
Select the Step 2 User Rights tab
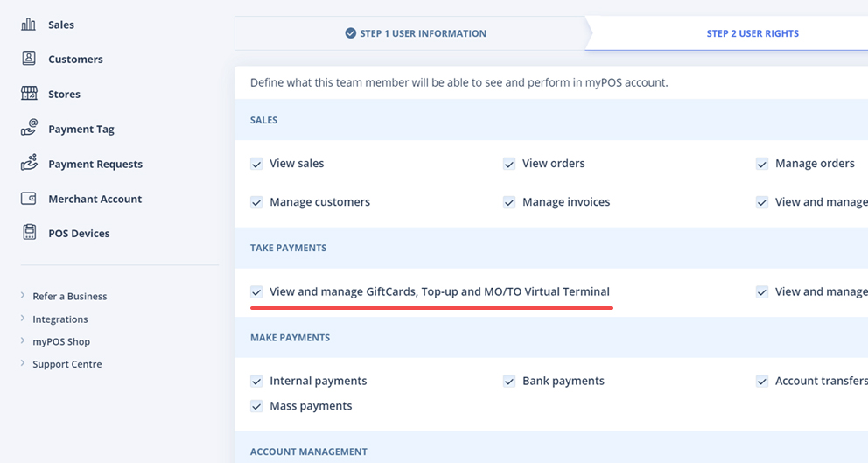[752, 33]
